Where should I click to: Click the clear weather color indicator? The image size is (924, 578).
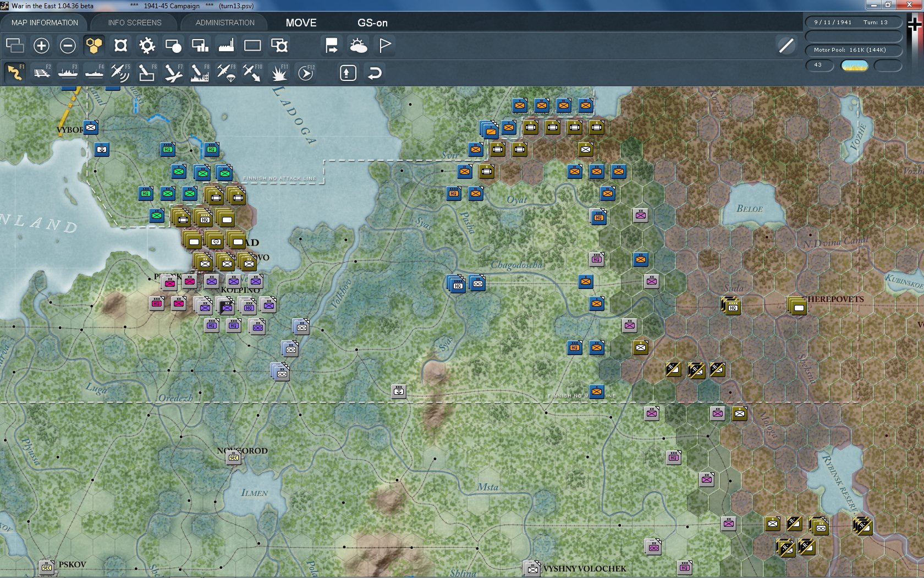point(855,66)
